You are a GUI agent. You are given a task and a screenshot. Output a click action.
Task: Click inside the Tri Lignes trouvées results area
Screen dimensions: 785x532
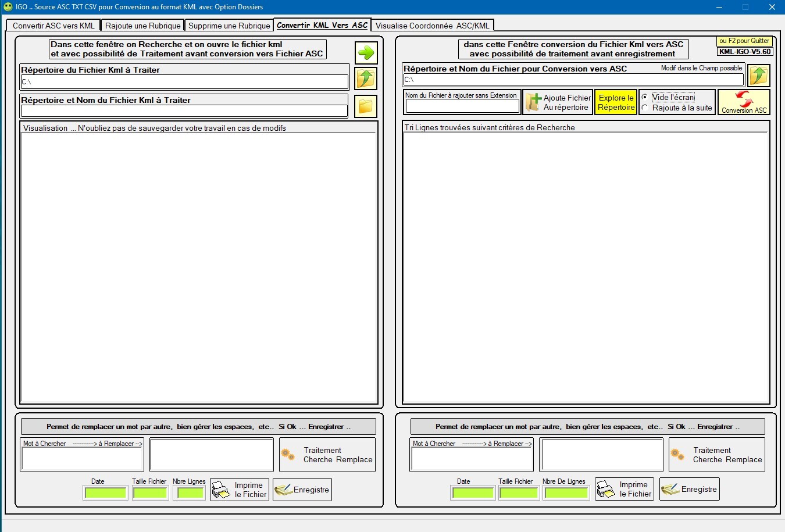coord(586,267)
